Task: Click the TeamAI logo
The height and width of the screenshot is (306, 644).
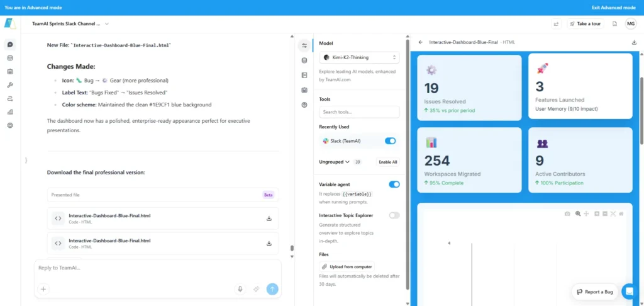Action: click(x=9, y=23)
